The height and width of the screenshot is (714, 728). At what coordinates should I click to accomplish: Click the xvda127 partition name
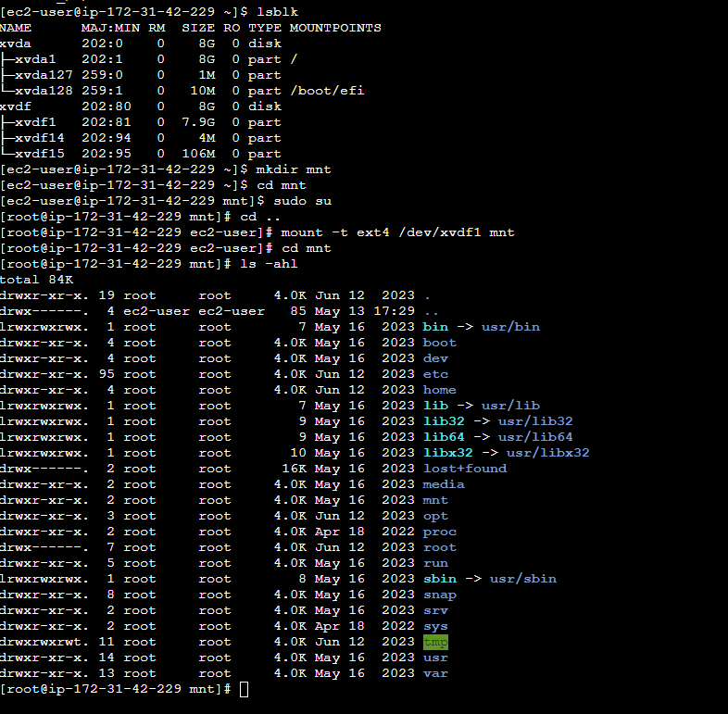coord(44,75)
